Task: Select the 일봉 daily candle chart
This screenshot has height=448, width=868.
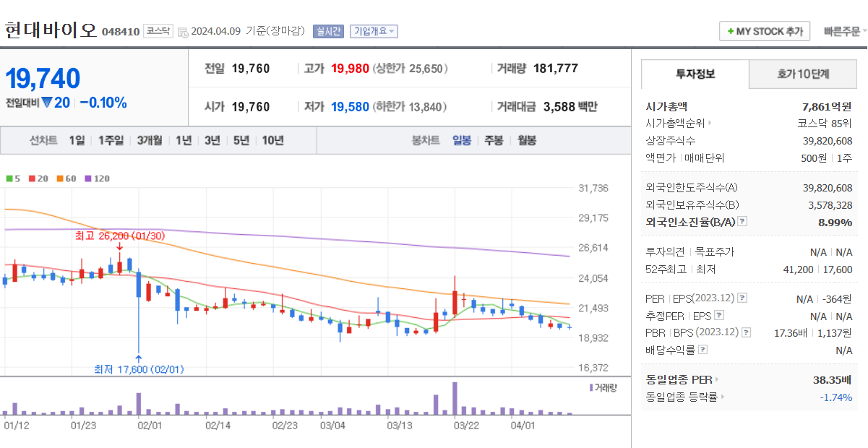Action: tap(462, 140)
